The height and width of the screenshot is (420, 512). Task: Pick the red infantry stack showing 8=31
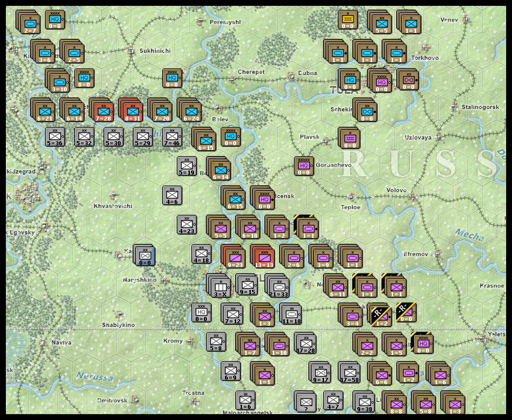coord(133,112)
